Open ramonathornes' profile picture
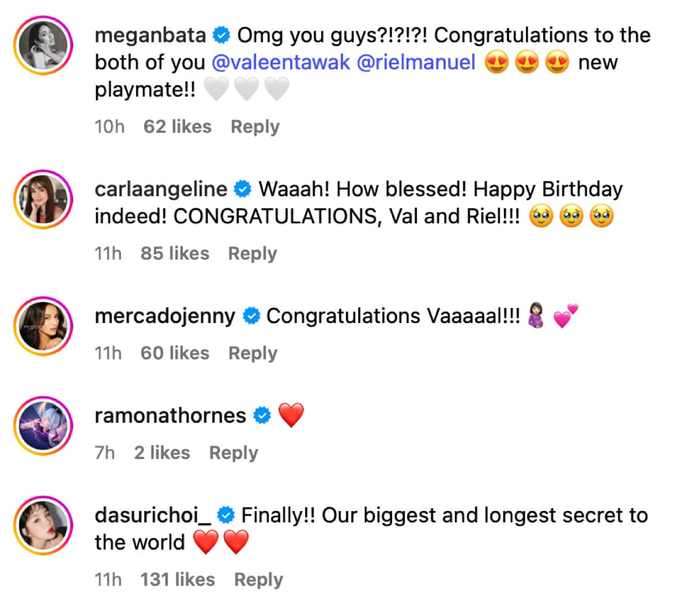This screenshot has height=616, width=692. point(43,426)
